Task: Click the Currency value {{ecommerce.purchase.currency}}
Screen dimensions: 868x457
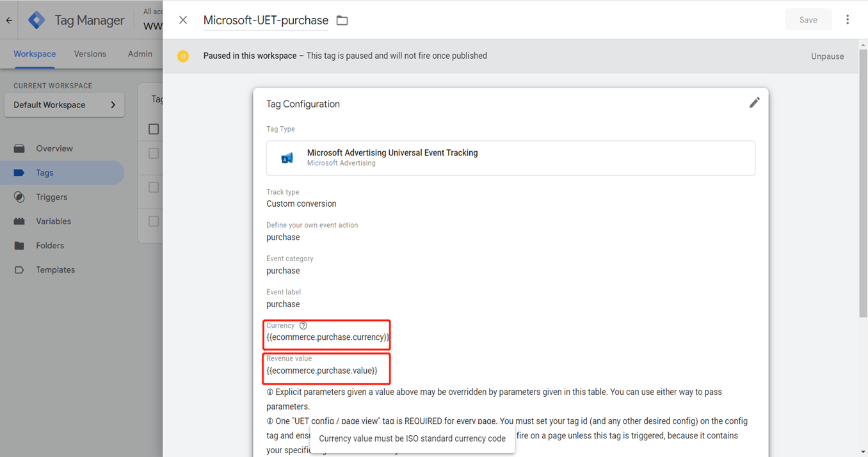Action: pos(328,337)
